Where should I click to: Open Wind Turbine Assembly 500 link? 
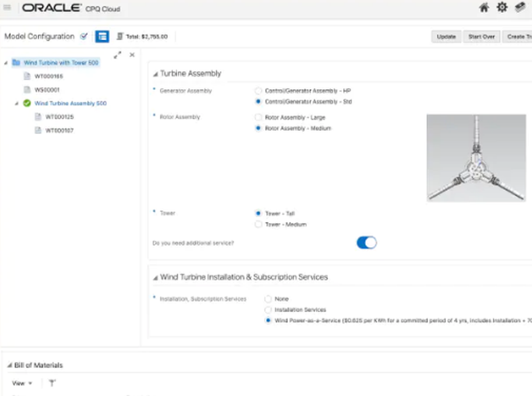(x=70, y=103)
